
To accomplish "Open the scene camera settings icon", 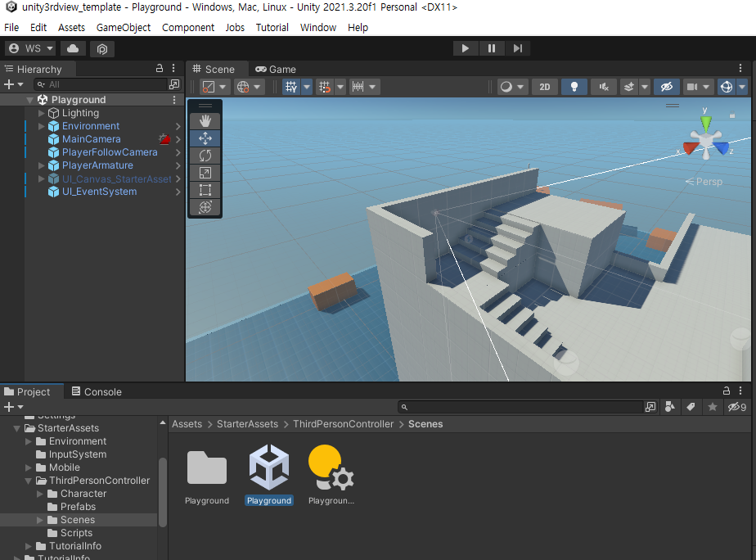I will 692,87.
